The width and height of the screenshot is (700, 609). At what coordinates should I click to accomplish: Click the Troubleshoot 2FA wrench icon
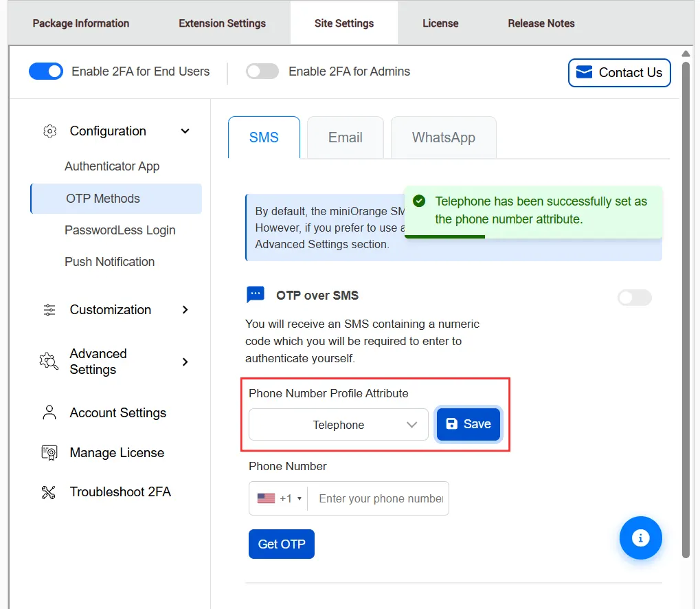tap(49, 491)
